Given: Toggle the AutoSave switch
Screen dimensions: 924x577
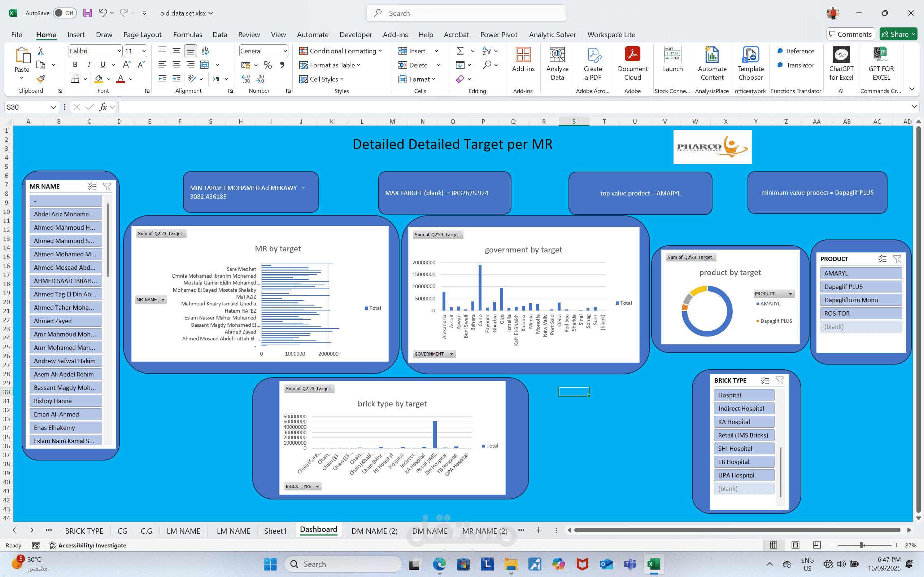Looking at the screenshot, I should (x=65, y=13).
